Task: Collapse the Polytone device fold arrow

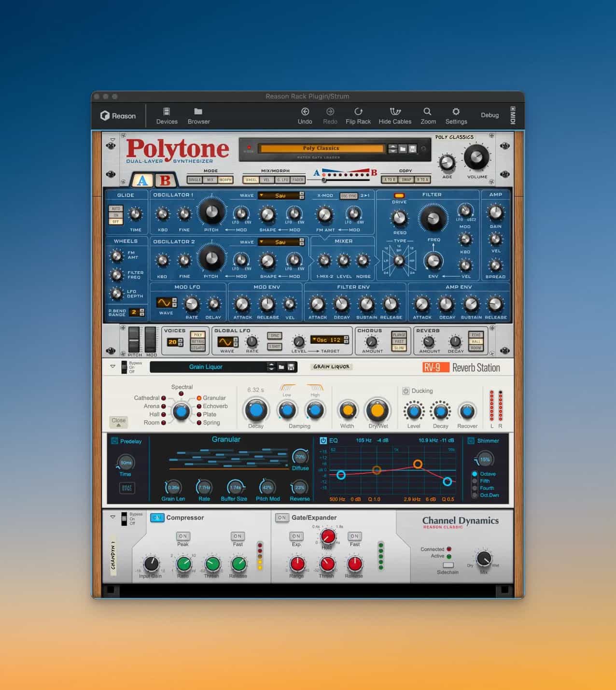Action: pyautogui.click(x=113, y=140)
